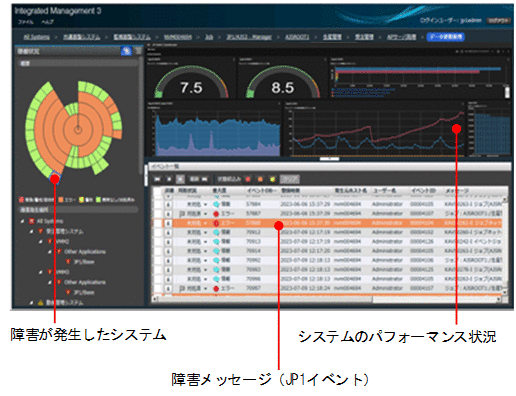Click the event list vertical scrollbar
Viewport: 516px width, 396px height.
point(505,245)
